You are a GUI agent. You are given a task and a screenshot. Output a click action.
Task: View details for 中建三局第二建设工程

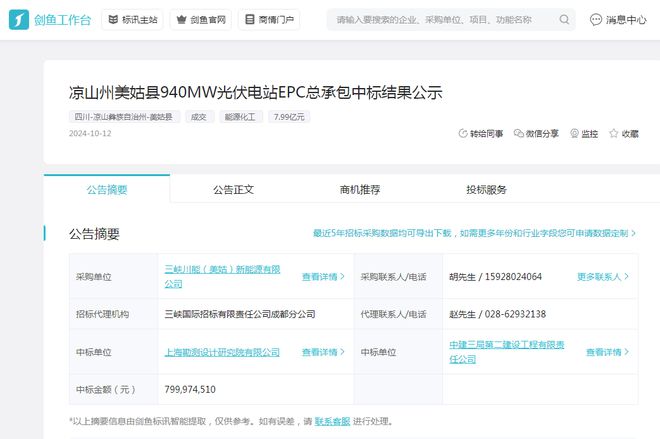[607, 352]
